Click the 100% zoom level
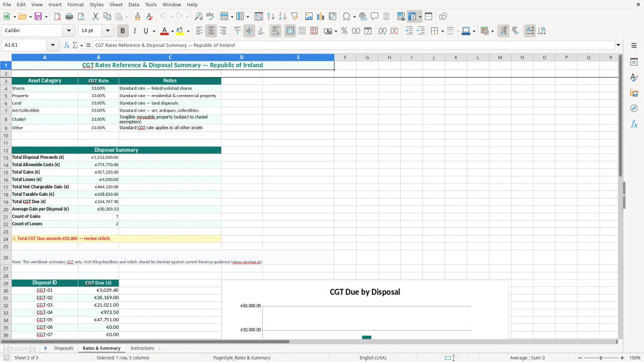The image size is (644, 362). pos(635,358)
